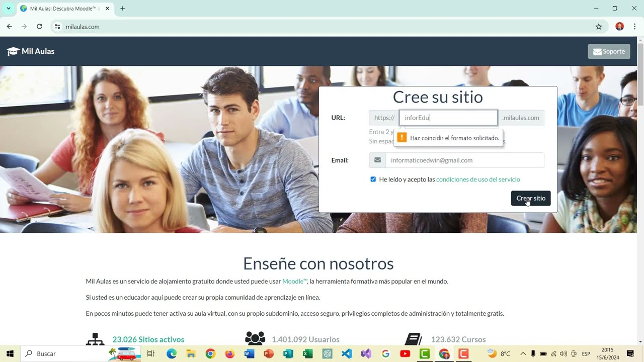Image resolution: width=644 pixels, height=362 pixels.
Task: Open Chrome three-dot menu
Action: click(635, 27)
